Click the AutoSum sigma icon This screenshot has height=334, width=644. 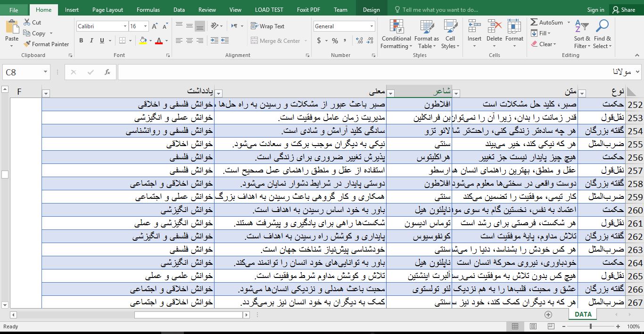coord(534,22)
